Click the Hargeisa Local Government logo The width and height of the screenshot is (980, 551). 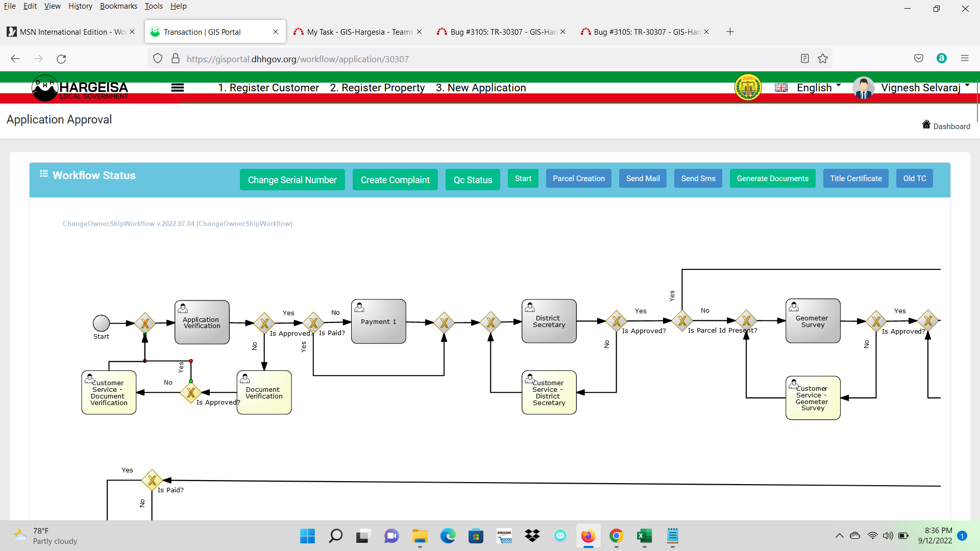(80, 88)
